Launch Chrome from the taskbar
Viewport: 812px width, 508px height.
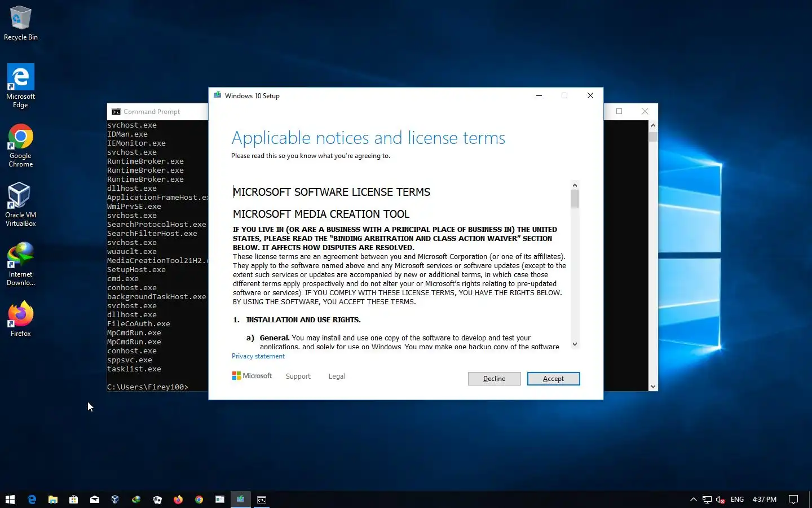199,500
